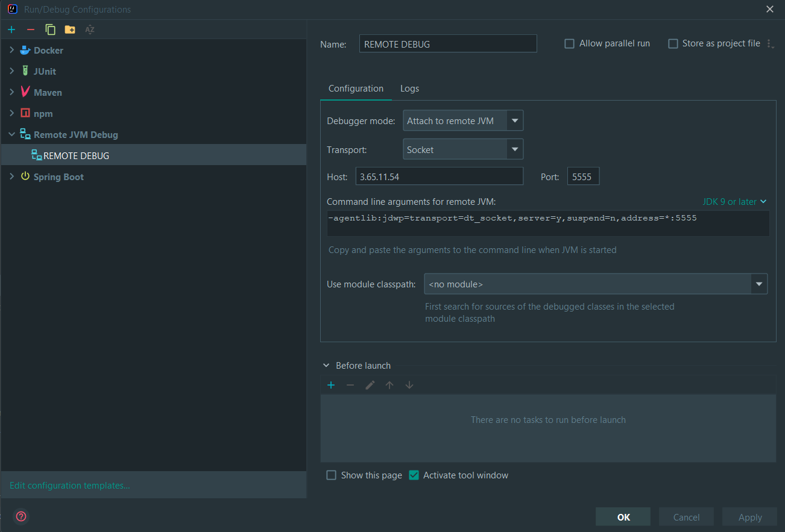The width and height of the screenshot is (785, 532).
Task: Edit the selected Before launch task
Action: pos(370,384)
